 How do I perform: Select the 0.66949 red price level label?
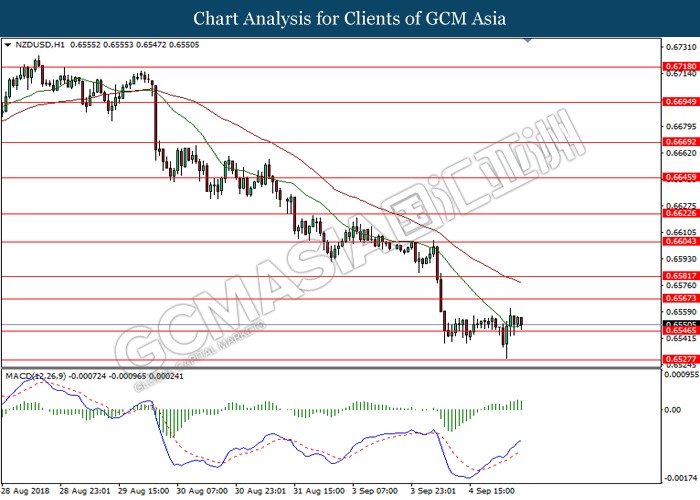pos(680,102)
